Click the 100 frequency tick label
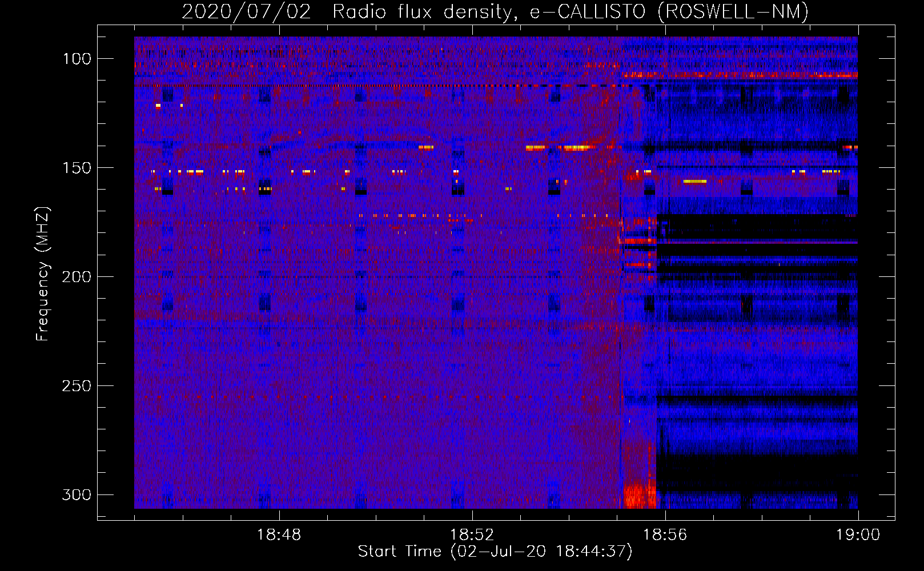Viewport: 924px width, 571px height. tap(77, 59)
